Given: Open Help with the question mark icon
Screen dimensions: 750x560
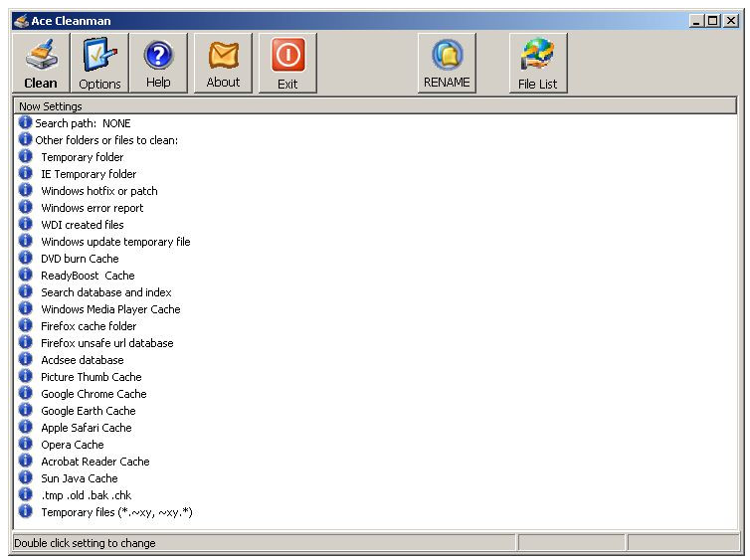Looking at the screenshot, I should (158, 63).
